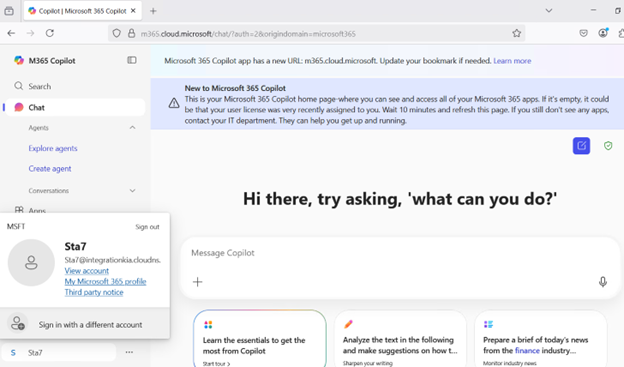Screen dimensions: 624x367
Task: Expand the Conversations section chevron
Action: pyautogui.click(x=133, y=191)
